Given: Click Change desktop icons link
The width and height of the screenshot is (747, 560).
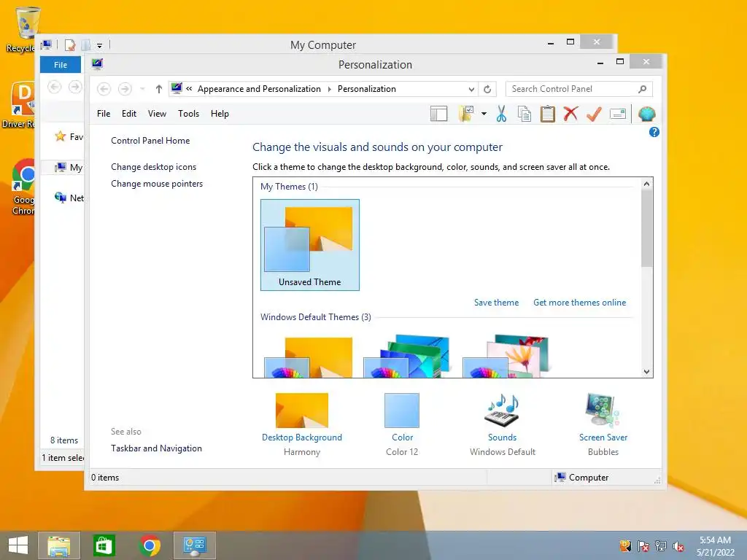Looking at the screenshot, I should [x=153, y=167].
